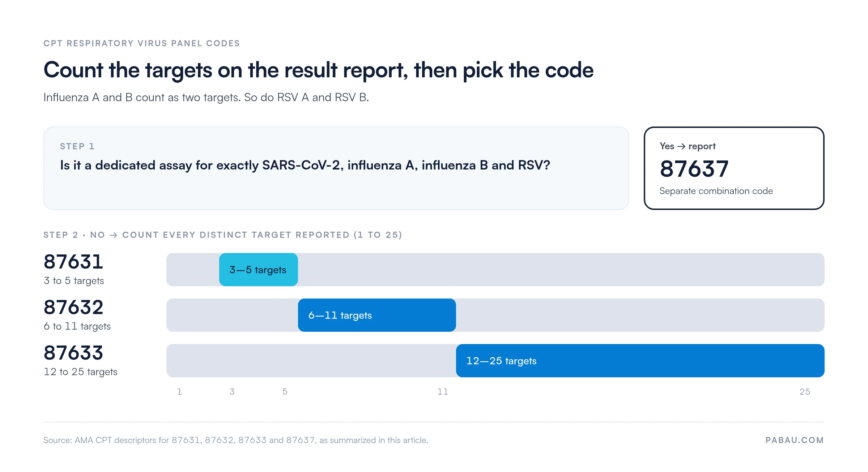The width and height of the screenshot is (868, 472).
Task: Select the 87637 combination code box
Action: point(734,168)
